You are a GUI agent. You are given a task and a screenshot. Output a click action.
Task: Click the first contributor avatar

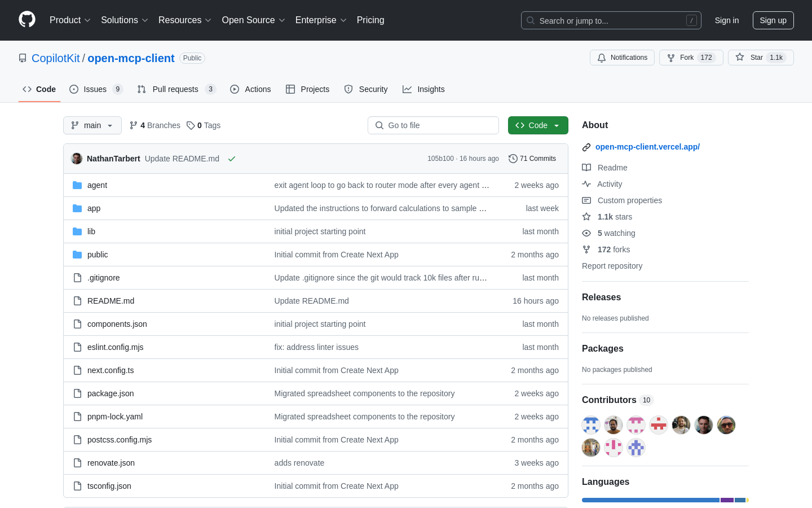(x=591, y=425)
